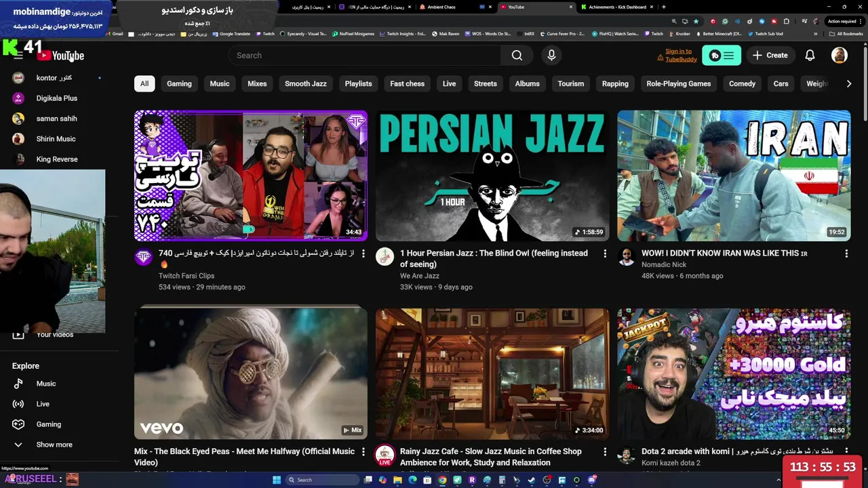Open options for the Black Eyed Peas mix

point(363,451)
